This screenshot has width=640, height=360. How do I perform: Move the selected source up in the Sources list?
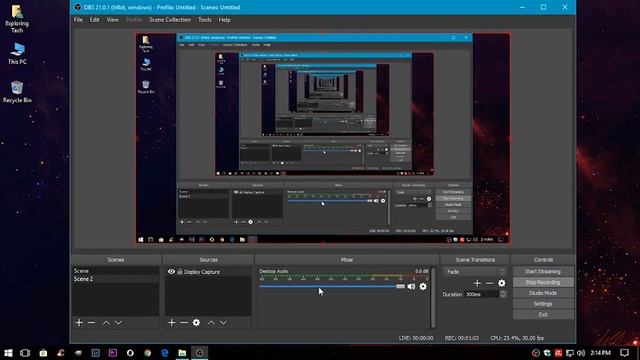pyautogui.click(x=211, y=323)
